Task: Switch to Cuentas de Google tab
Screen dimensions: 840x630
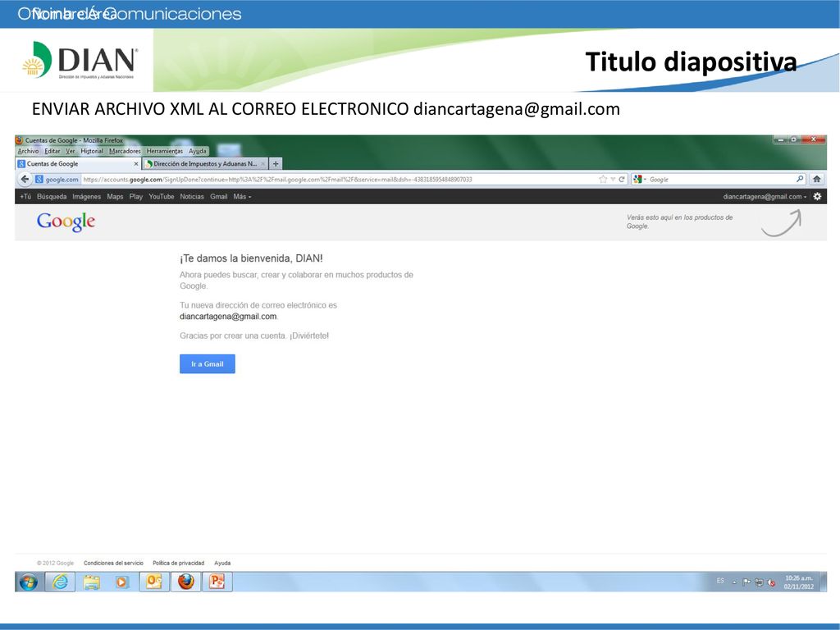Action: [78, 164]
